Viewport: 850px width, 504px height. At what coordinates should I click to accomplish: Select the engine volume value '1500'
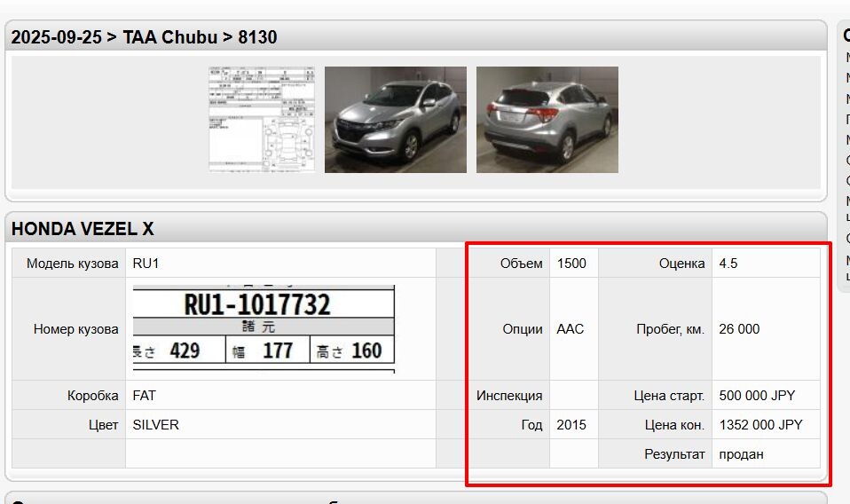(571, 264)
